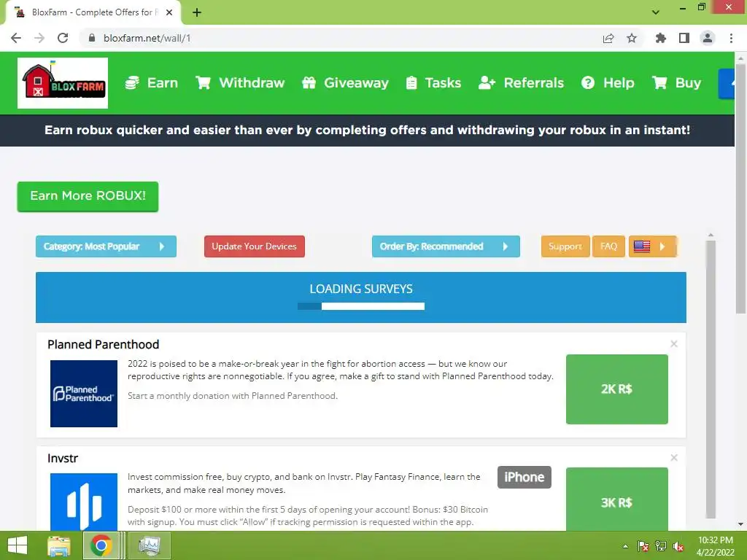Click the orange Support button
747x560 pixels.
click(565, 246)
